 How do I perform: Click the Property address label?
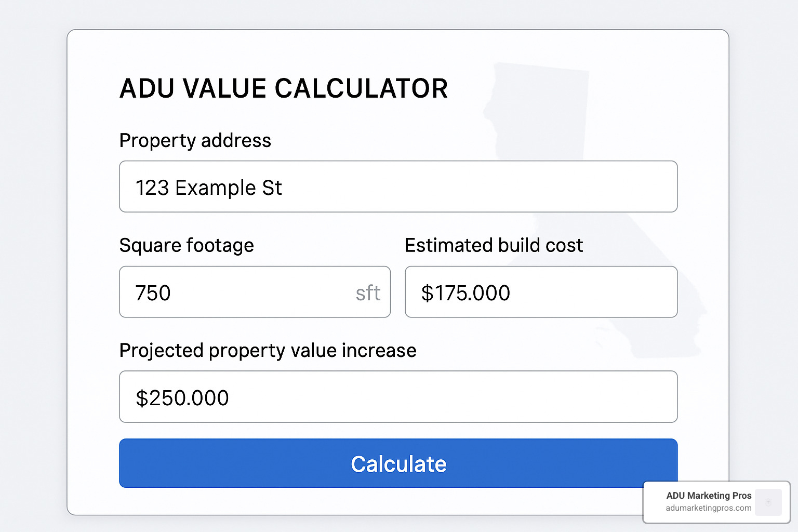tap(195, 140)
